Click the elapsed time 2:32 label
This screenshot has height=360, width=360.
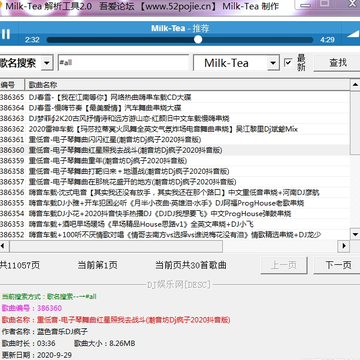point(32,40)
